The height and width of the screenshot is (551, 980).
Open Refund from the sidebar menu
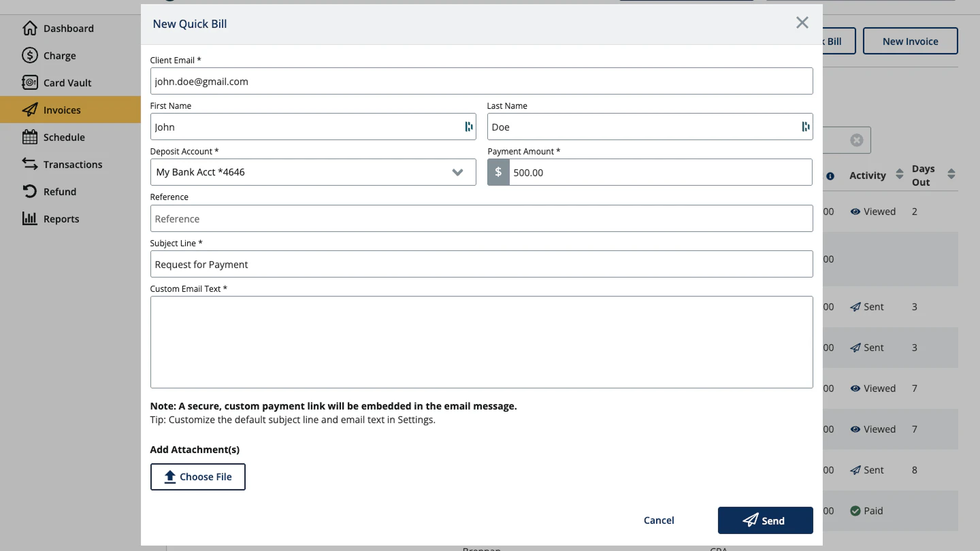[x=29, y=191]
